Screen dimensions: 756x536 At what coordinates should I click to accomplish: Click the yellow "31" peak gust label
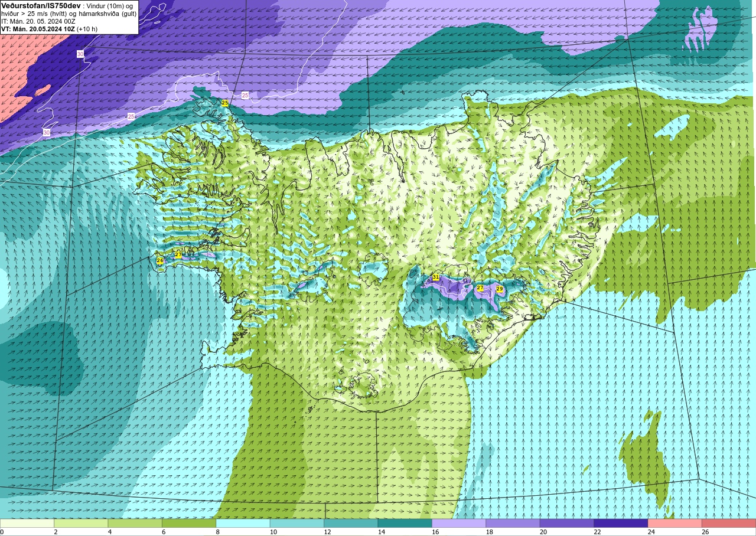click(436, 277)
